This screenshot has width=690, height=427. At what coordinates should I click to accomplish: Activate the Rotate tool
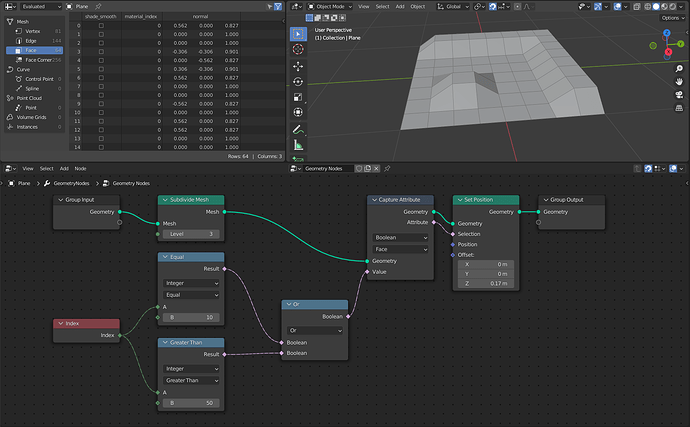(x=298, y=81)
